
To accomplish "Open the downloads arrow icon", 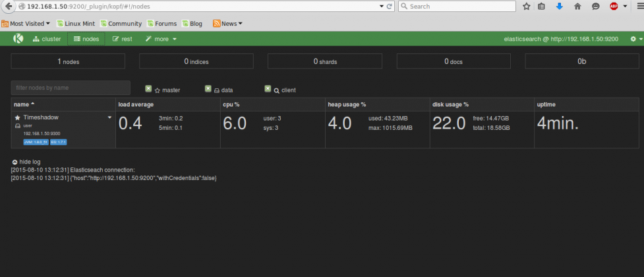I will pyautogui.click(x=560, y=6).
